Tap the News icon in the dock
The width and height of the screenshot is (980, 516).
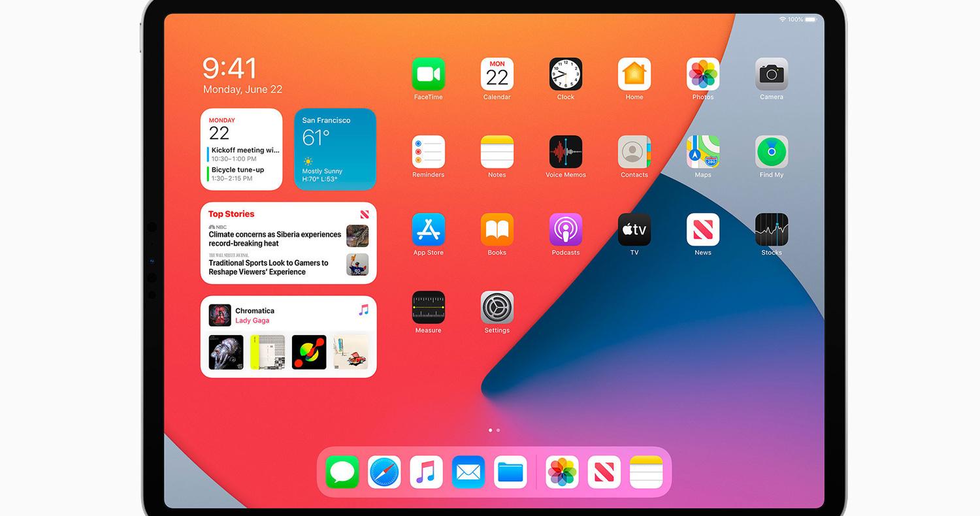[604, 472]
